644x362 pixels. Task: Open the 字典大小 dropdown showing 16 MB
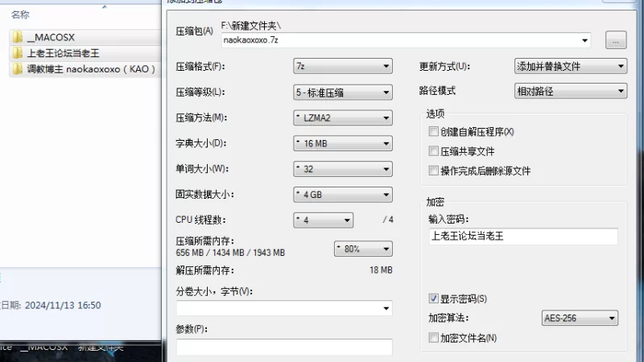(x=343, y=143)
